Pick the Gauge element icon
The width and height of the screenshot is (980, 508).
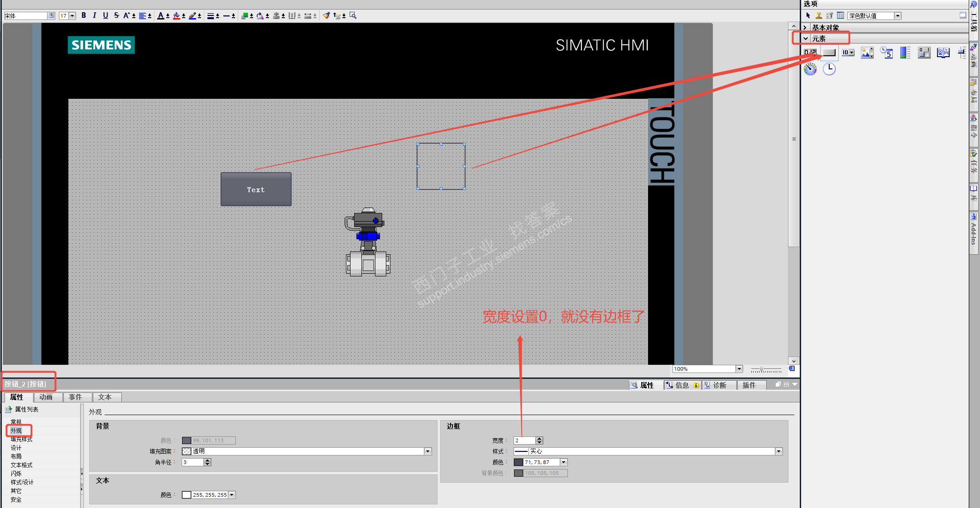tap(810, 69)
